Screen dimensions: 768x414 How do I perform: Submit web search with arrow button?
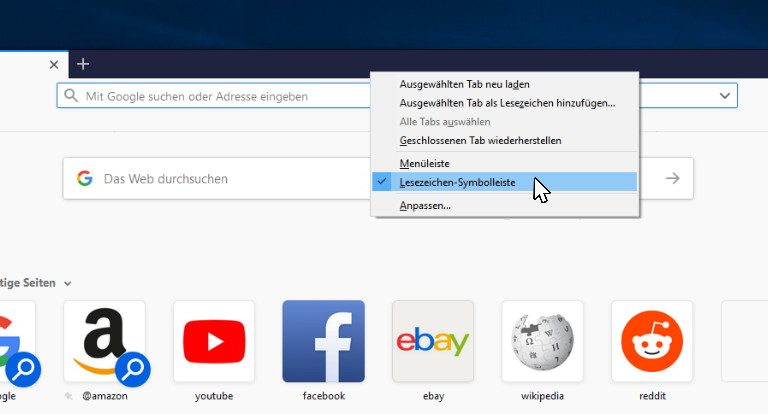pos(672,178)
